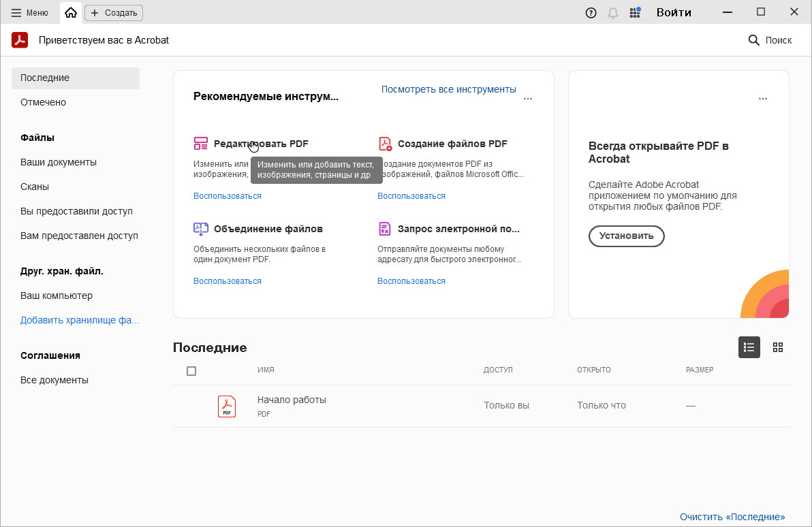Open Поиск search

point(770,40)
